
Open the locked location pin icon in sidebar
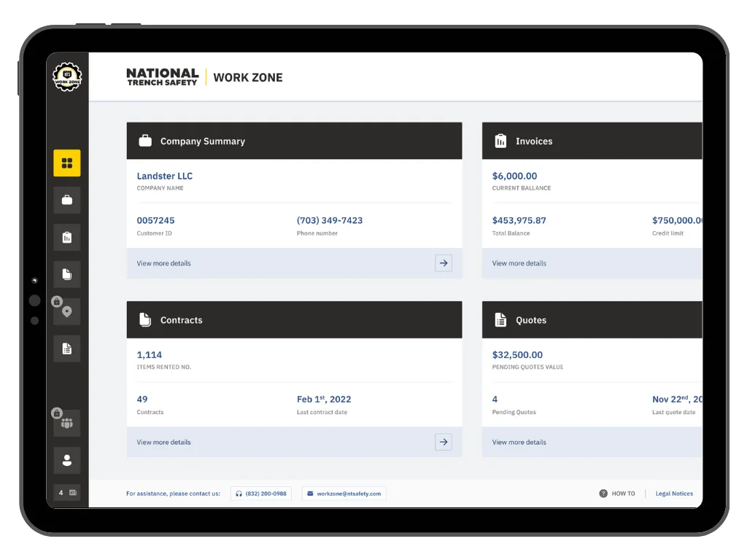67,311
